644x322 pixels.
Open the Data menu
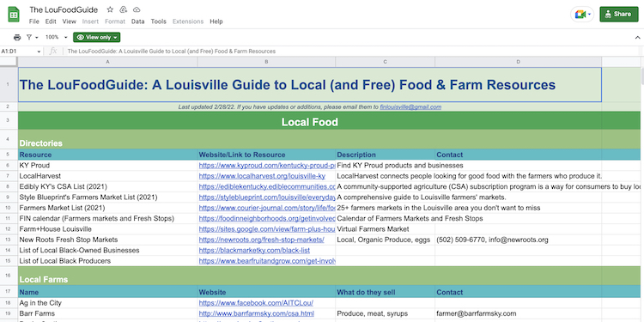[138, 21]
